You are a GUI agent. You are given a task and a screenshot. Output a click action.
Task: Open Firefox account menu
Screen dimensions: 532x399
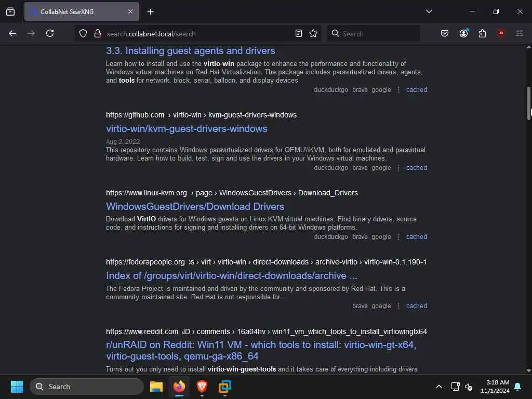(x=464, y=33)
